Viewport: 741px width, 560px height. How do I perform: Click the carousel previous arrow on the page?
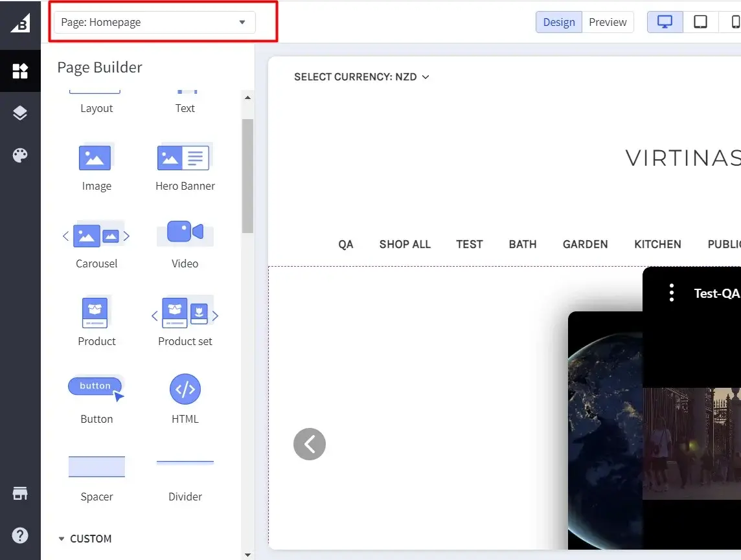310,444
